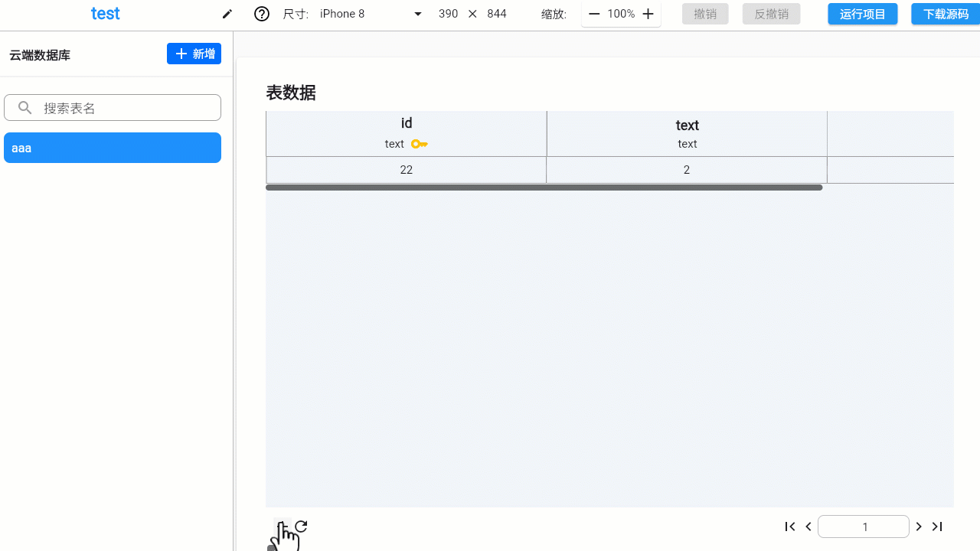
Task: Click the page number input field
Action: (x=864, y=527)
